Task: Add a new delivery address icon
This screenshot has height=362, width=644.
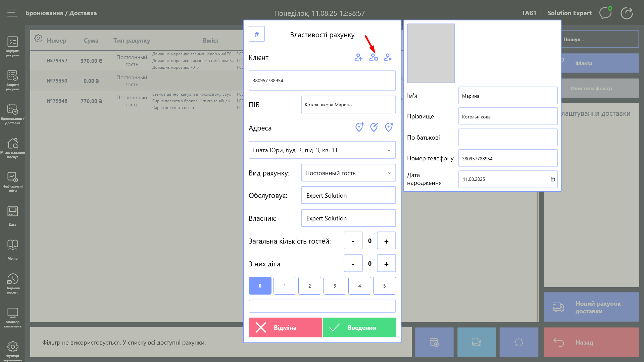Action: pyautogui.click(x=359, y=127)
